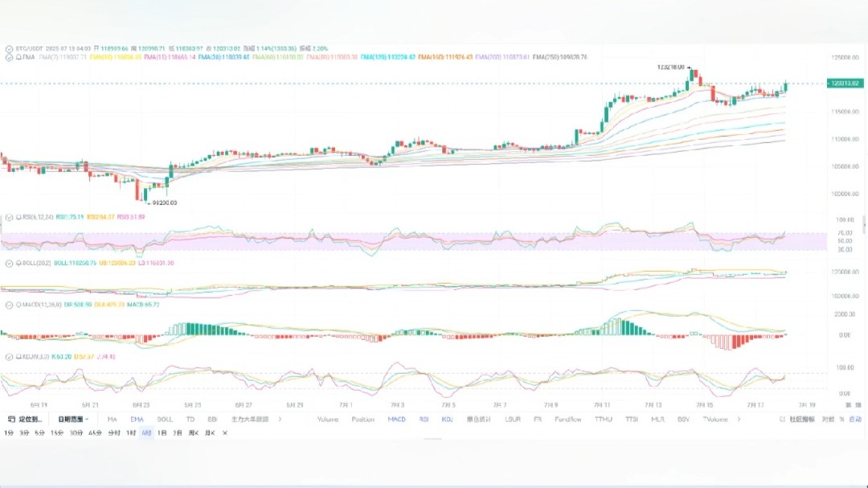Toggle the TTSI sub-indicator

click(x=632, y=420)
